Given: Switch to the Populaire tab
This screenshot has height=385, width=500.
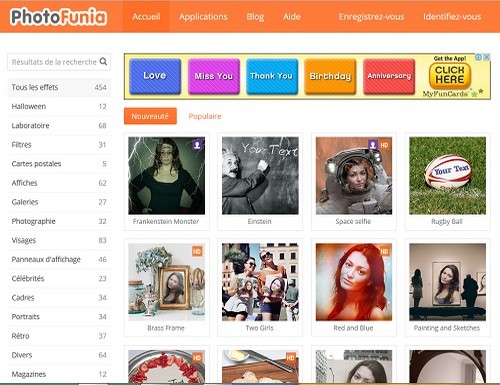Looking at the screenshot, I should [x=205, y=116].
